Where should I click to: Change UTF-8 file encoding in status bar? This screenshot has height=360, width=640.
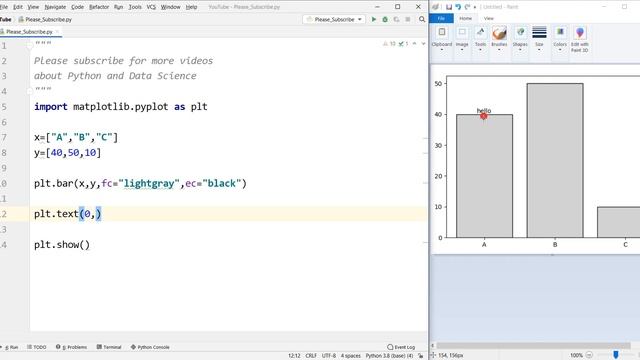[329, 356]
